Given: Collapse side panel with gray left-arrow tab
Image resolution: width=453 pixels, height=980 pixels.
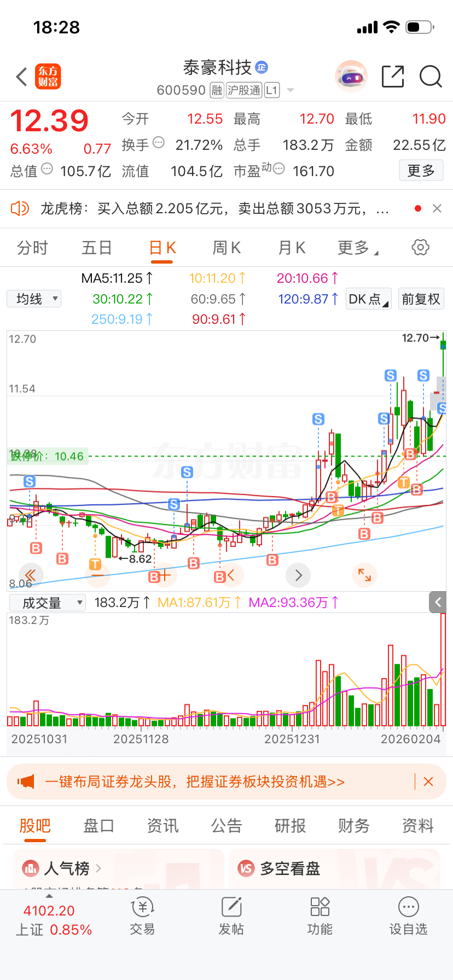Looking at the screenshot, I should click(x=438, y=602).
